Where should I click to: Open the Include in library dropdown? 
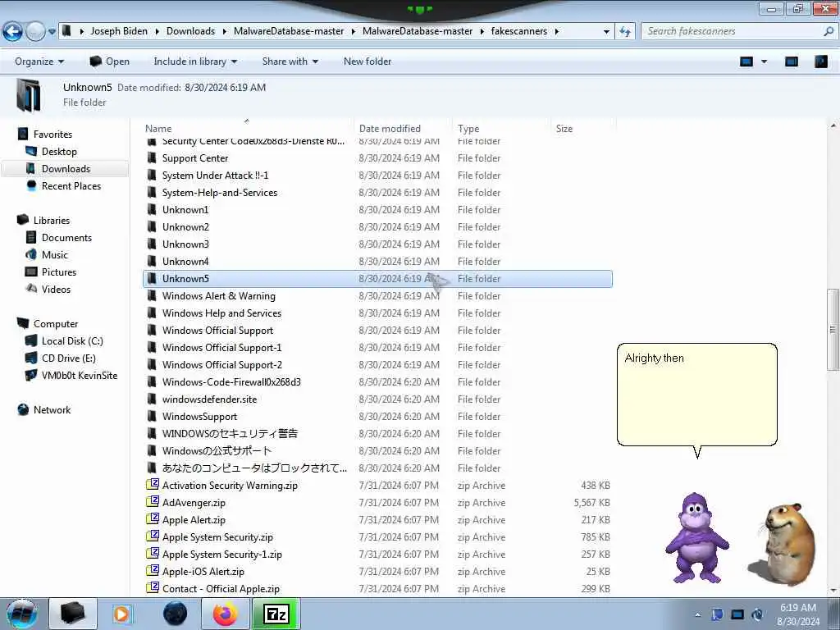(195, 62)
